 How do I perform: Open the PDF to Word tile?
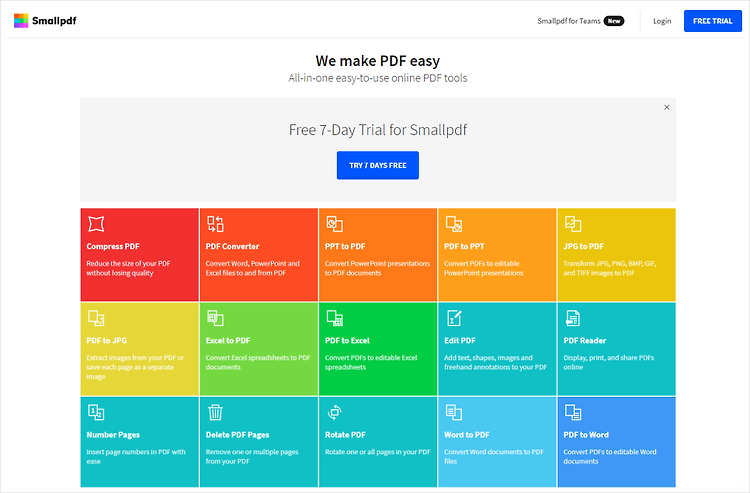coord(617,442)
